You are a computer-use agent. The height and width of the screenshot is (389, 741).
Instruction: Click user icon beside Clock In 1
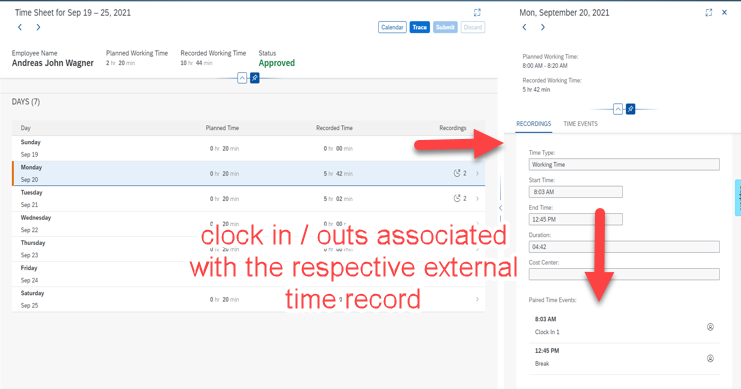click(x=710, y=327)
